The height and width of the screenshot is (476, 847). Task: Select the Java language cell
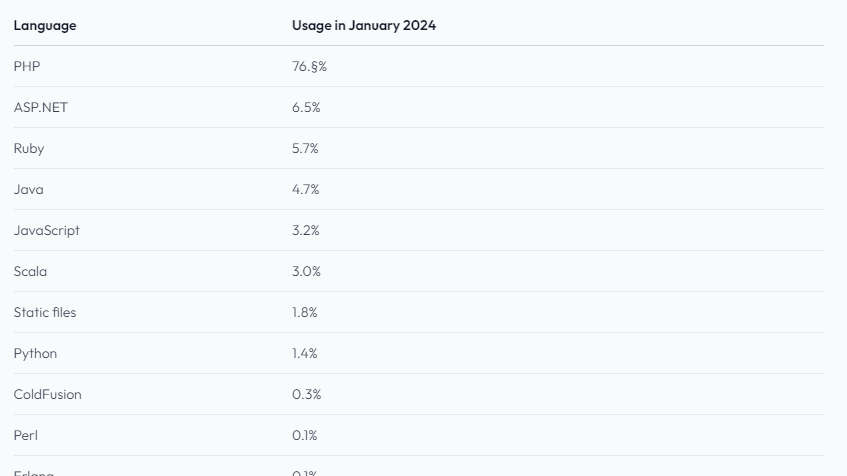29,190
